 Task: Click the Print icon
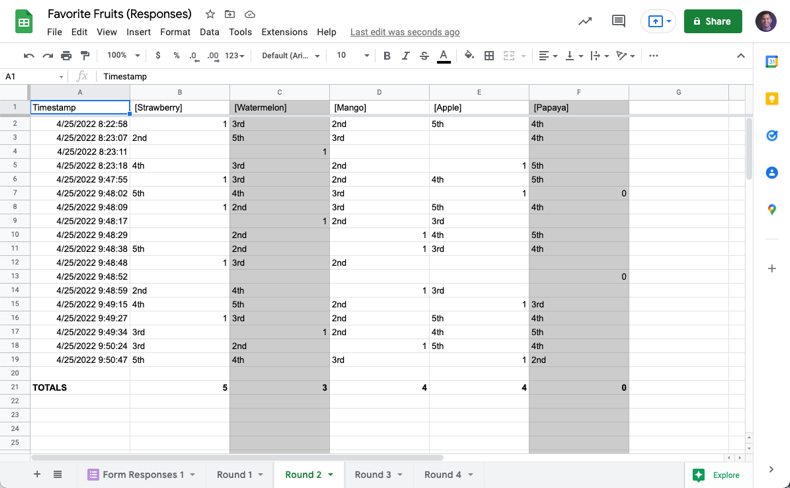(66, 56)
